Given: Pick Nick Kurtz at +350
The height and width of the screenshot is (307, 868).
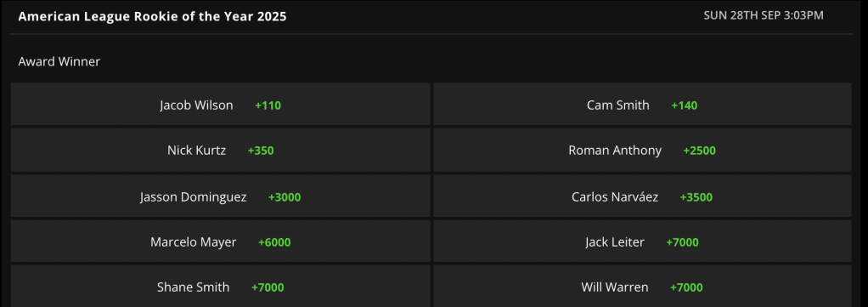Looking at the screenshot, I should tap(220, 151).
